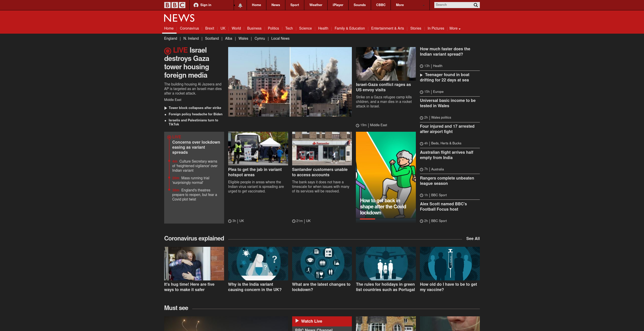Click play icon next to Teenager found in boat
Viewport: 644px width, 331px height.
tap(421, 75)
